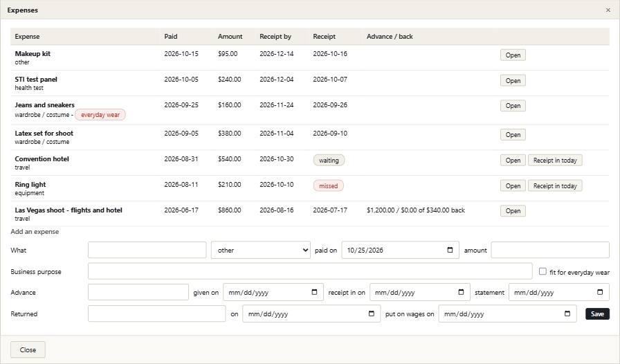Select the STI test panel name
This screenshot has height=364, width=620.
point(36,79)
